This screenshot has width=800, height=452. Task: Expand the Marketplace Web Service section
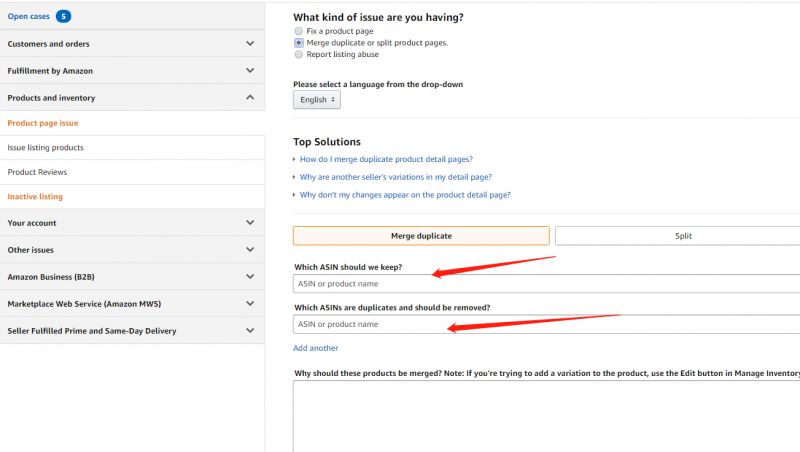pos(250,304)
